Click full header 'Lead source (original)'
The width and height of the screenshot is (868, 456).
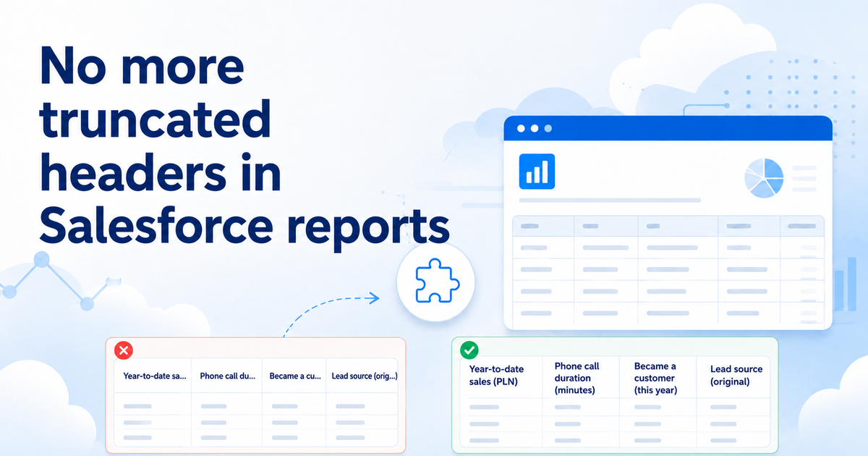click(736, 375)
